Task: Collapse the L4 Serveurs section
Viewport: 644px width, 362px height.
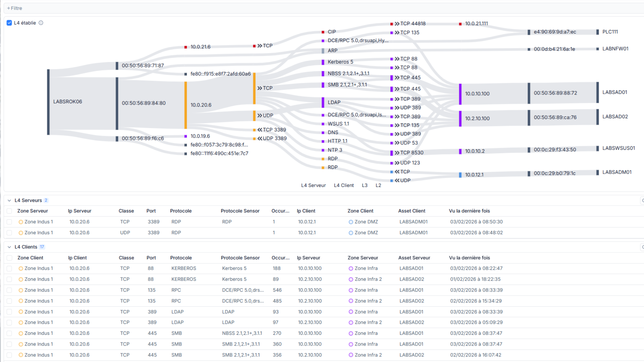Action: pyautogui.click(x=9, y=200)
